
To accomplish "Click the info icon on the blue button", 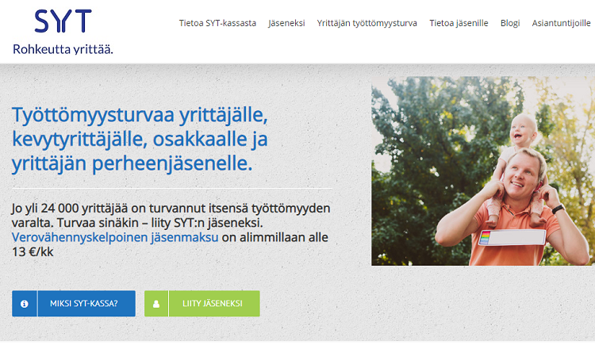I will tap(25, 304).
